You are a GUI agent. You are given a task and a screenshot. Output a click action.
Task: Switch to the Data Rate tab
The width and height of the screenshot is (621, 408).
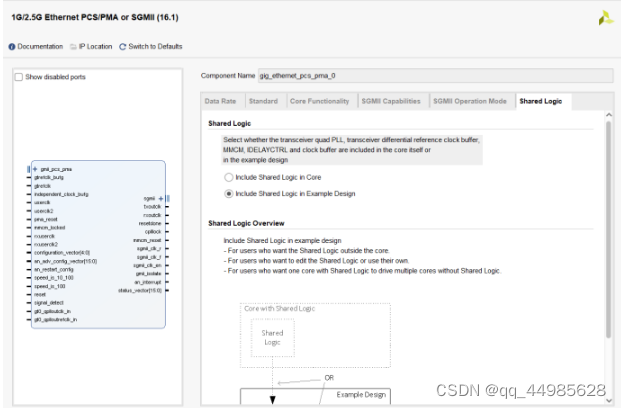click(x=220, y=101)
